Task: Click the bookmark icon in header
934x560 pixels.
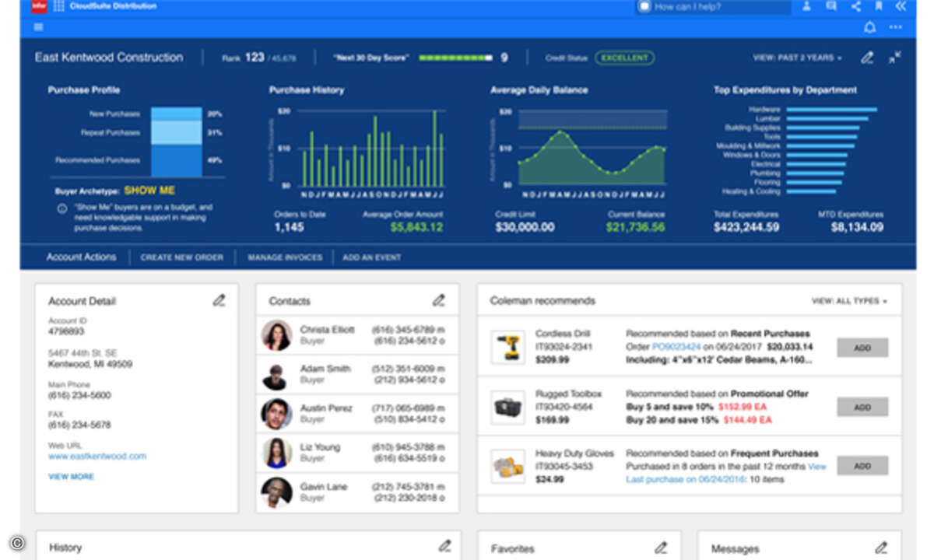Action: [879, 6]
